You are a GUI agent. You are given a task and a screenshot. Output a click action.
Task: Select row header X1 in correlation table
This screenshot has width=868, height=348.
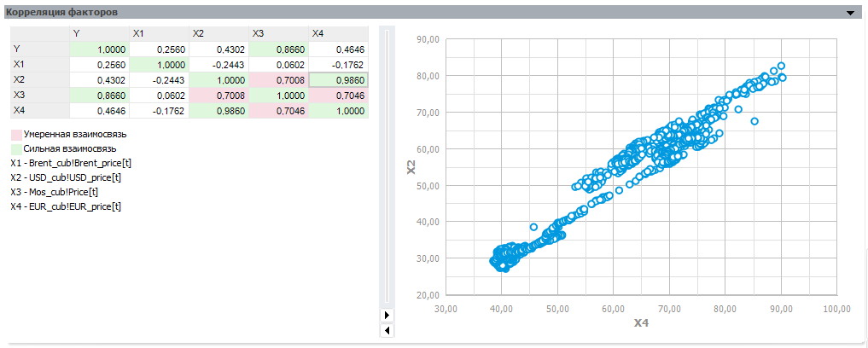tap(40, 64)
